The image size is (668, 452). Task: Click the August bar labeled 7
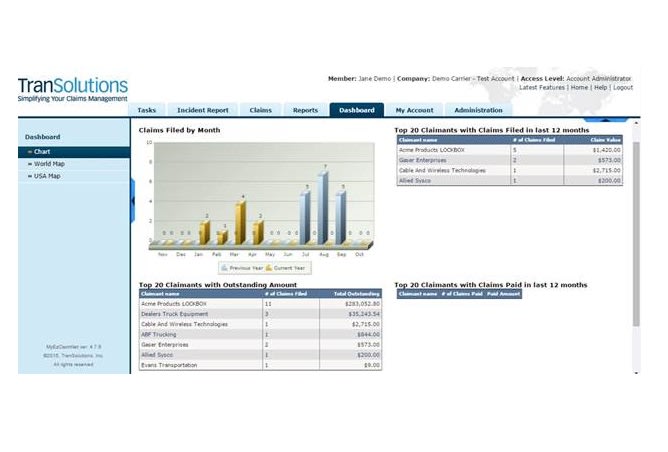[323, 208]
